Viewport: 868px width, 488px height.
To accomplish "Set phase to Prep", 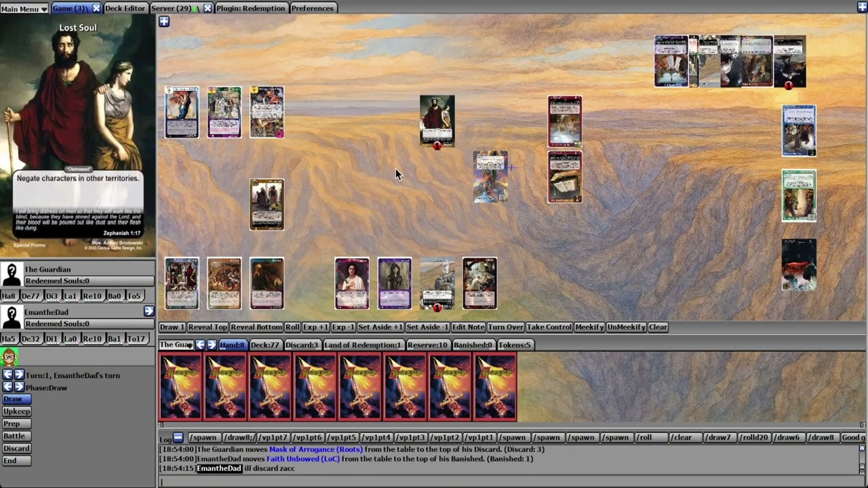I will click(x=16, y=424).
